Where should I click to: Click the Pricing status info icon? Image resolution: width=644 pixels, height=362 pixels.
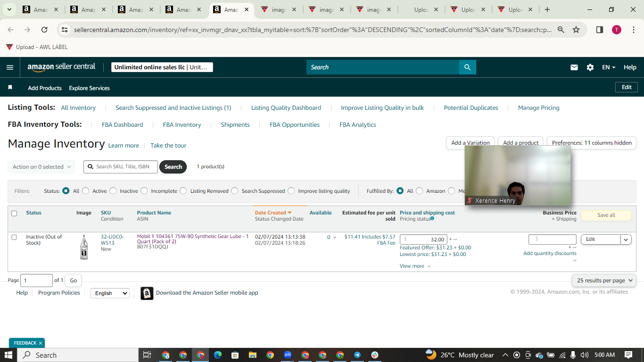point(432,219)
